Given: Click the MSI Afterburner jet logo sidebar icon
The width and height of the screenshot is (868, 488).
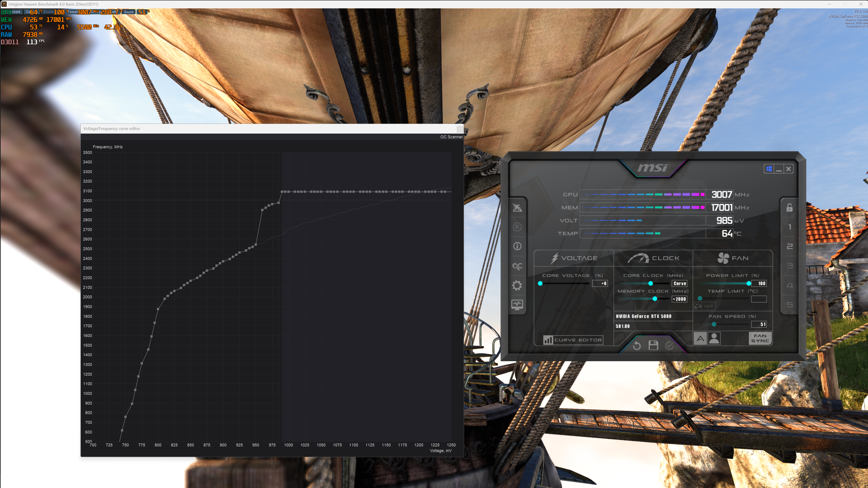Looking at the screenshot, I should click(x=517, y=207).
